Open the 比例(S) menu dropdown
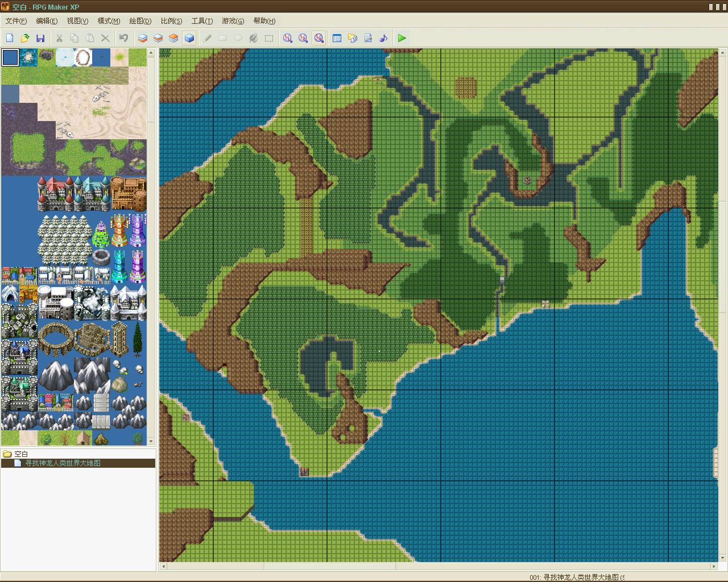The image size is (728, 582). point(171,21)
